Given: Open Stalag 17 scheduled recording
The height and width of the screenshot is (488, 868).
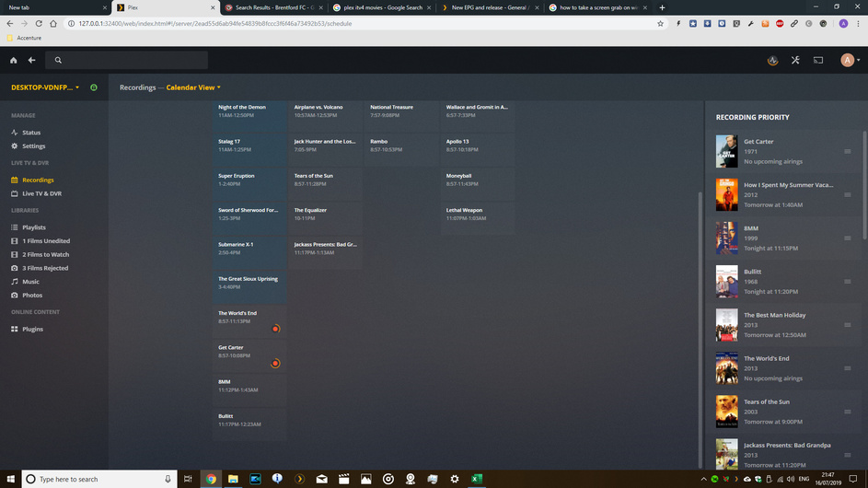Looking at the screenshot, I should [x=249, y=149].
